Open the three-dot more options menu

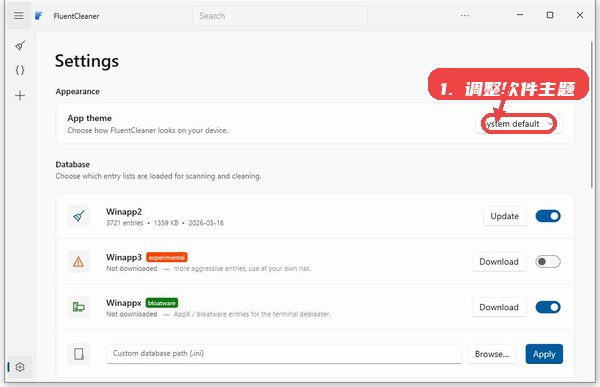coord(465,16)
